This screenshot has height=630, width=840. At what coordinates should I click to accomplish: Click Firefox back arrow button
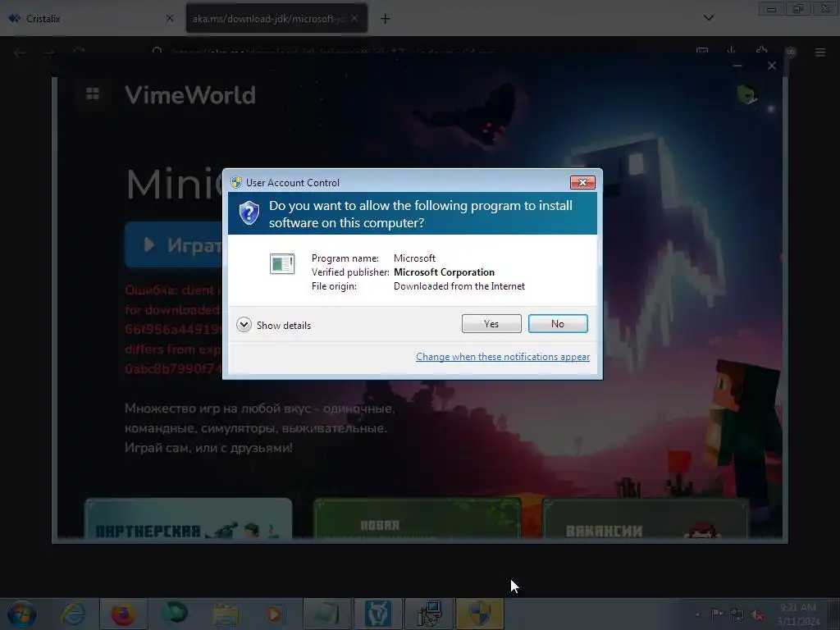click(20, 52)
